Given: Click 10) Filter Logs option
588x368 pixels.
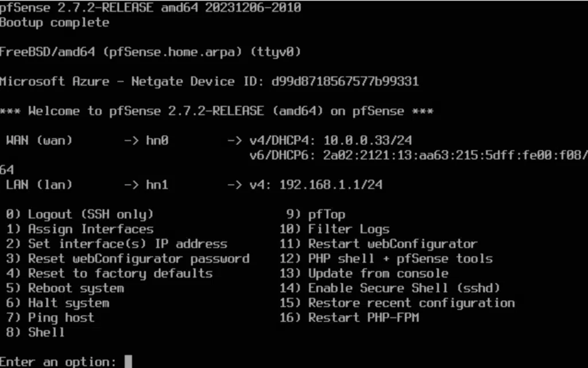Looking at the screenshot, I should coord(334,229).
